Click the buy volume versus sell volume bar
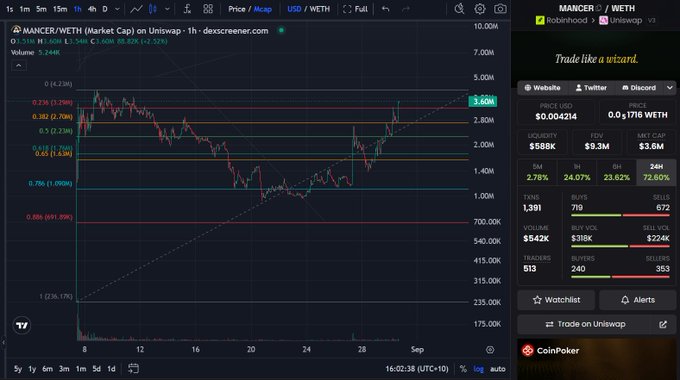680x380 pixels. pyautogui.click(x=620, y=246)
